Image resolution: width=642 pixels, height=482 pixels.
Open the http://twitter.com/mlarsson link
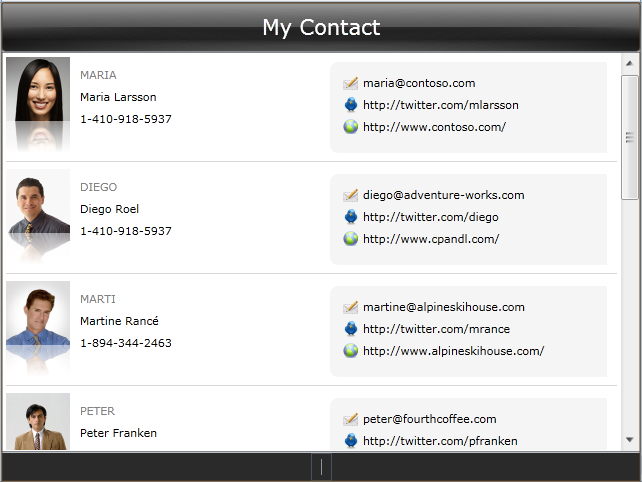point(441,105)
